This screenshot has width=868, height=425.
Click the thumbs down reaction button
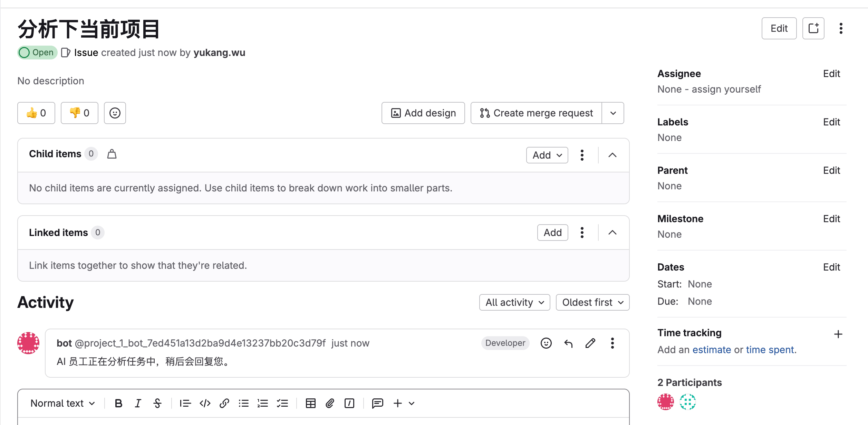pos(79,113)
